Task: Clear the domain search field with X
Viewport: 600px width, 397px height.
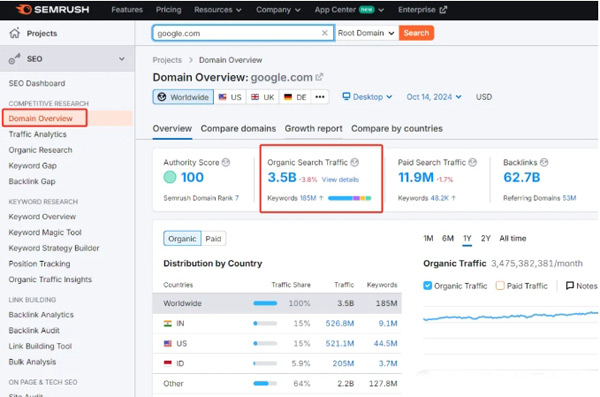Action: (324, 33)
